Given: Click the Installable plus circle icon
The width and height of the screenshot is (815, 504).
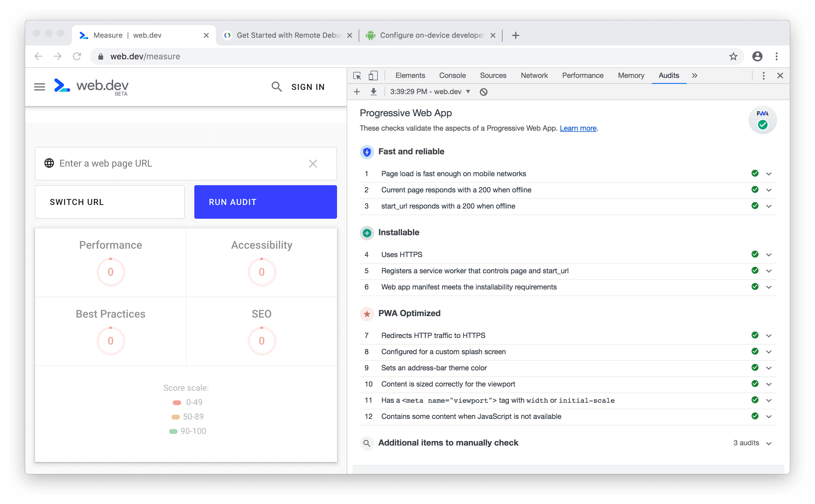Looking at the screenshot, I should (367, 232).
